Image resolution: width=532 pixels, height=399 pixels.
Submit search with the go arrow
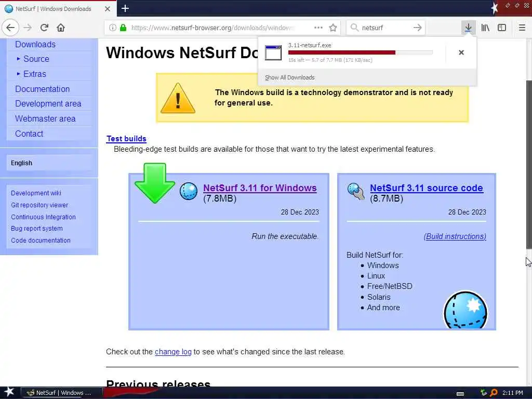click(418, 28)
